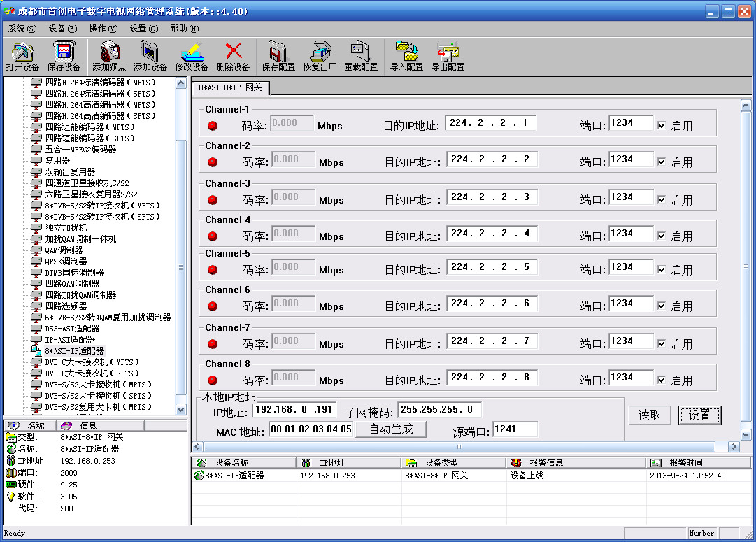Open the 设备(E) menu
Image resolution: width=756 pixels, height=542 pixels.
(63, 29)
